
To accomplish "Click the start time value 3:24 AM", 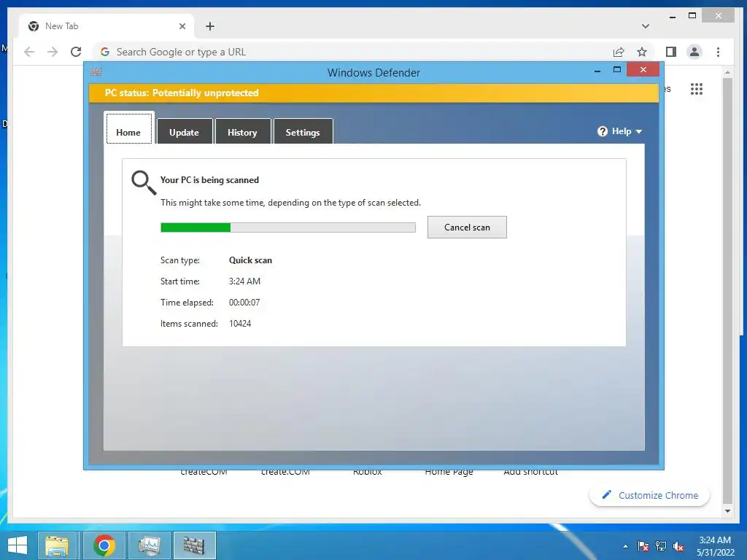I will click(244, 281).
